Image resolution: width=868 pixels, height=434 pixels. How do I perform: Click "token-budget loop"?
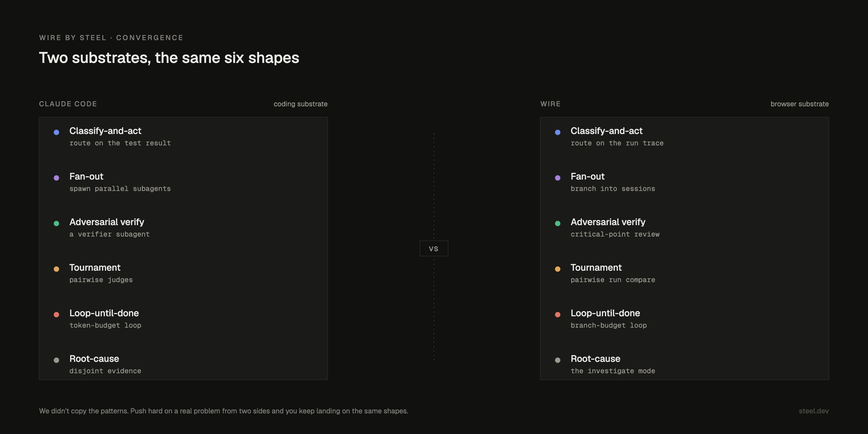coord(106,325)
